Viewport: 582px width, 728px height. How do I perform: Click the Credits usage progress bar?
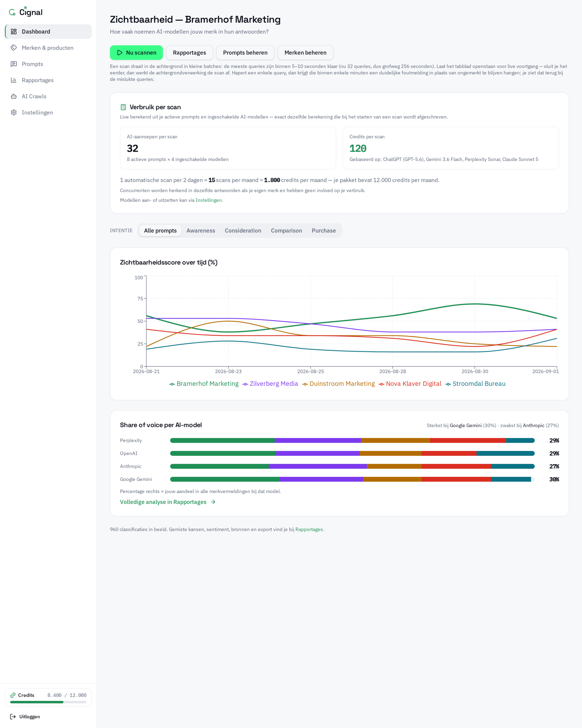point(48,702)
